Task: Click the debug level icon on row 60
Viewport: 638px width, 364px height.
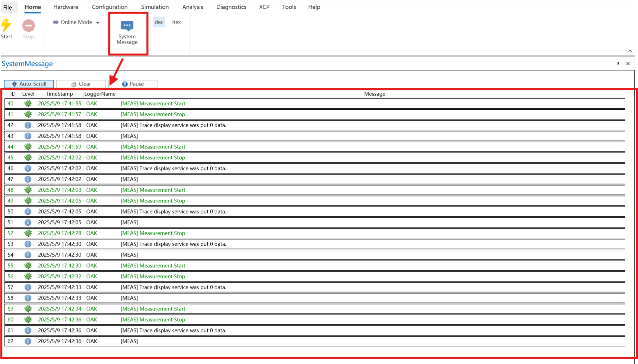Action: (28, 319)
